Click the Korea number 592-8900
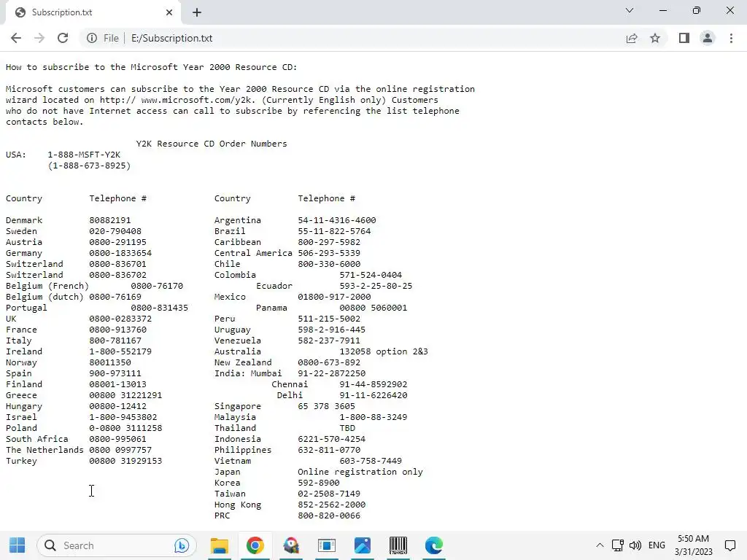 318,483
